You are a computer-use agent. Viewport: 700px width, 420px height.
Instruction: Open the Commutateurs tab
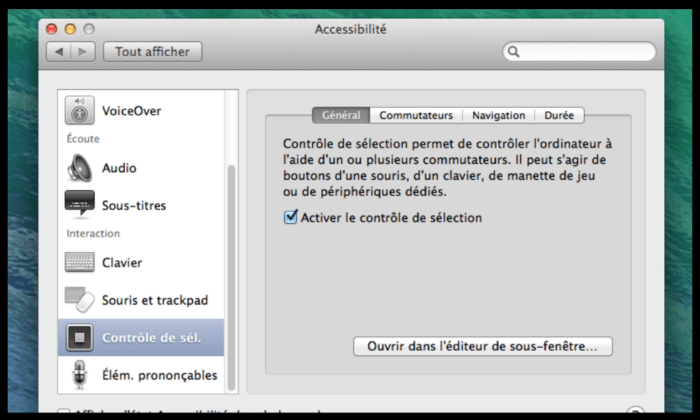coord(416,115)
